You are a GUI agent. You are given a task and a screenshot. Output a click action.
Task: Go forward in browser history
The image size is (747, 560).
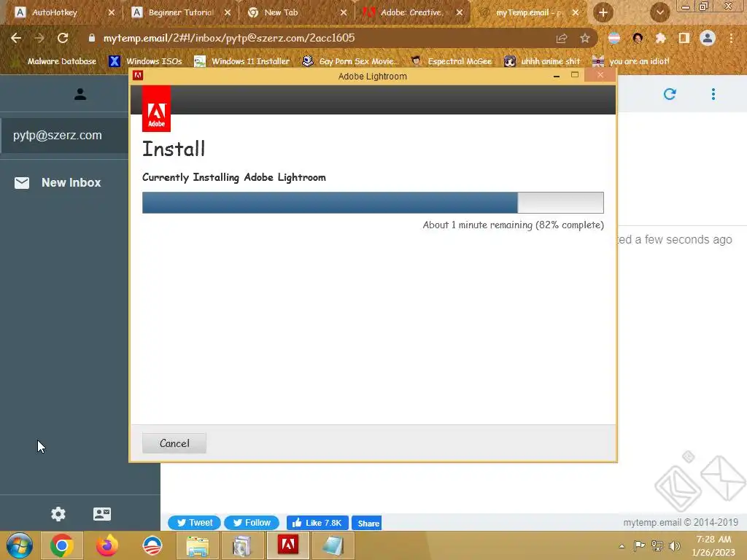(39, 38)
